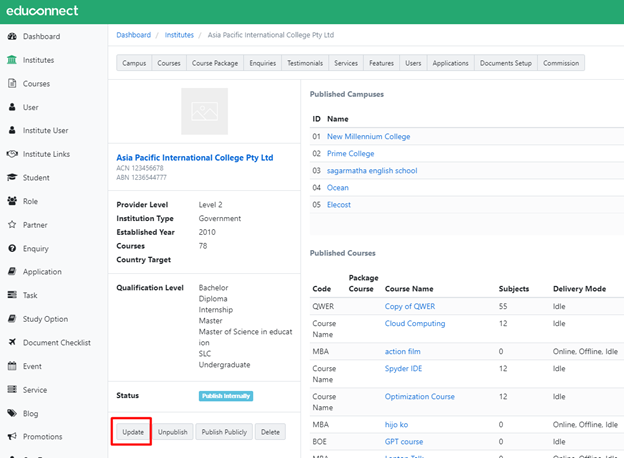
Task: Open the Course Package tab
Action: 214,63
